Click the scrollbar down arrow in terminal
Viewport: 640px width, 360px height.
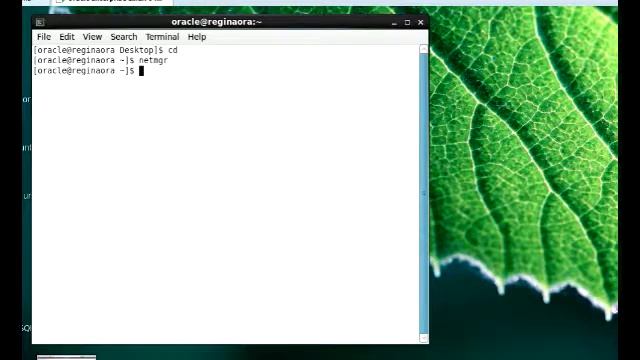click(424, 338)
